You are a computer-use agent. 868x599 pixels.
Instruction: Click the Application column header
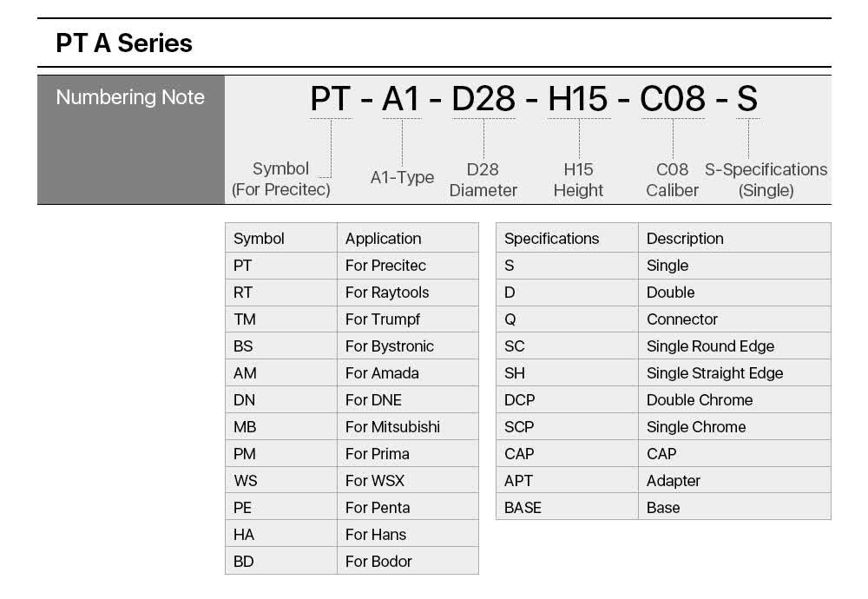[407, 239]
